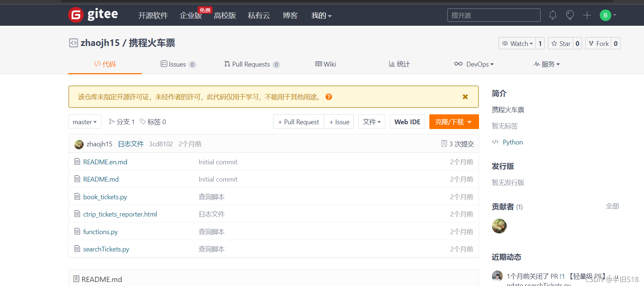Viewport: 644px width, 286px height.
Task: Click the file icon beside ctrip_tickets_reporter.html
Action: 77,214
